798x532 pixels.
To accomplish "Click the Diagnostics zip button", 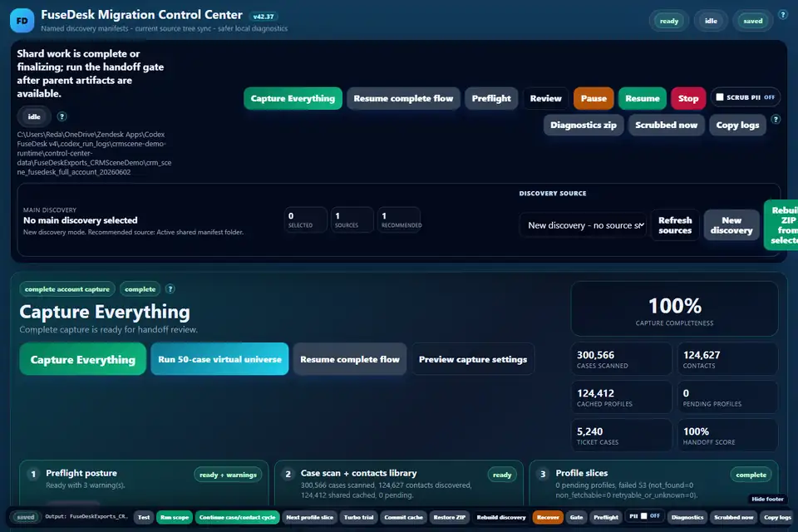I will coord(584,125).
